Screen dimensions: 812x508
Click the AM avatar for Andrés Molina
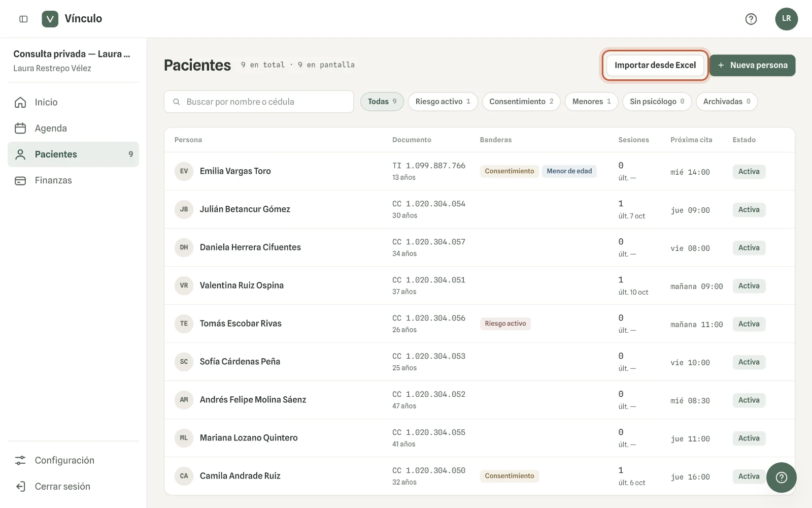click(x=184, y=400)
